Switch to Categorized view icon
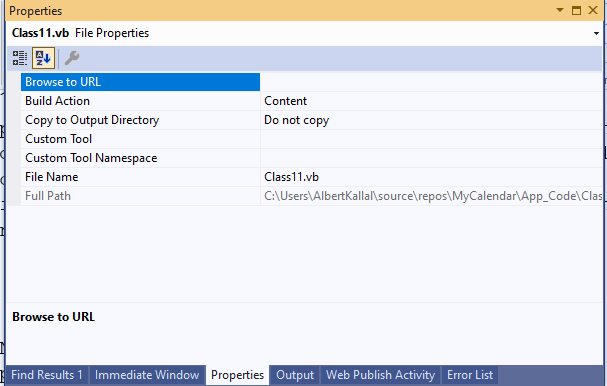 [x=19, y=58]
